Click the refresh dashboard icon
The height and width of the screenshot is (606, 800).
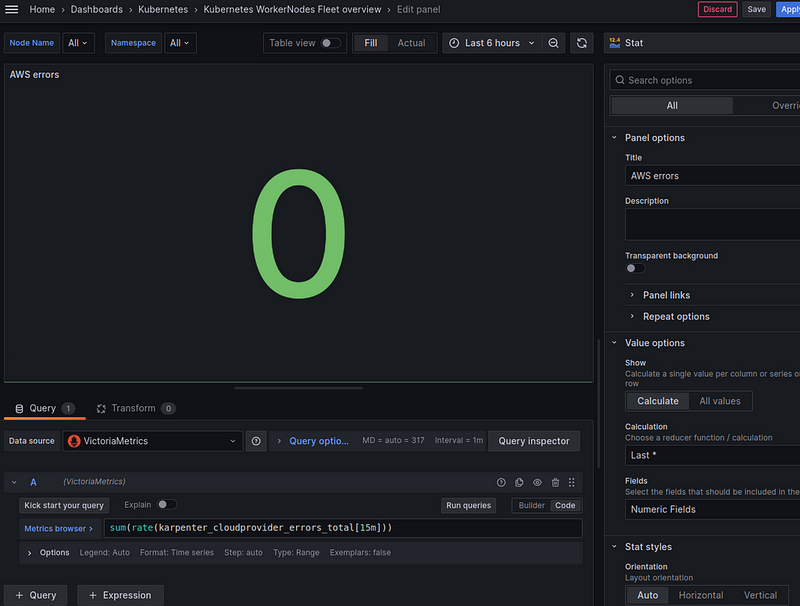pos(582,43)
